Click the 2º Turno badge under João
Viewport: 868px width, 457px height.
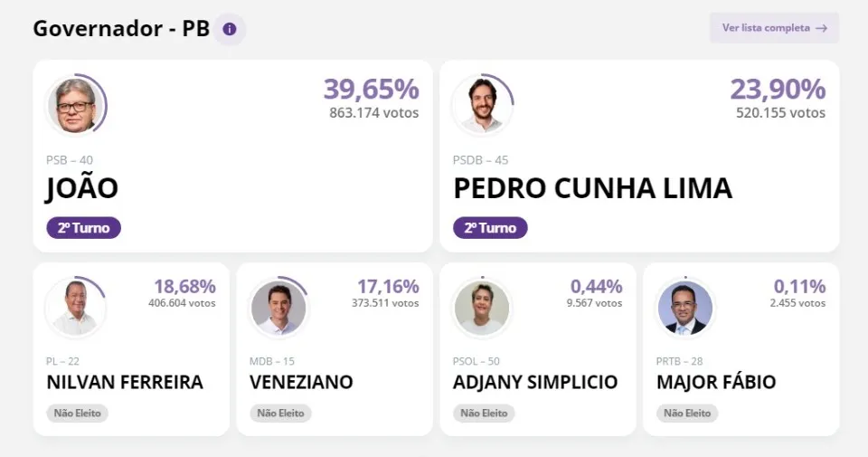(83, 228)
